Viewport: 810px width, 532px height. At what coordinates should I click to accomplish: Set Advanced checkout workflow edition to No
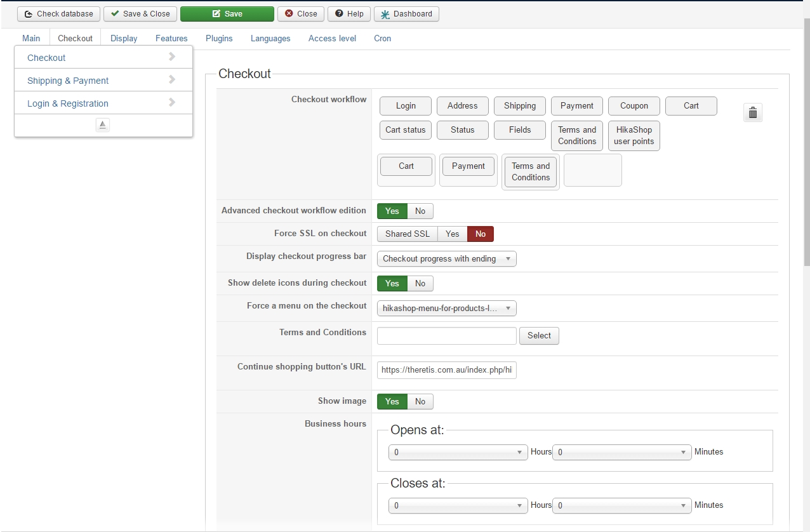420,211
